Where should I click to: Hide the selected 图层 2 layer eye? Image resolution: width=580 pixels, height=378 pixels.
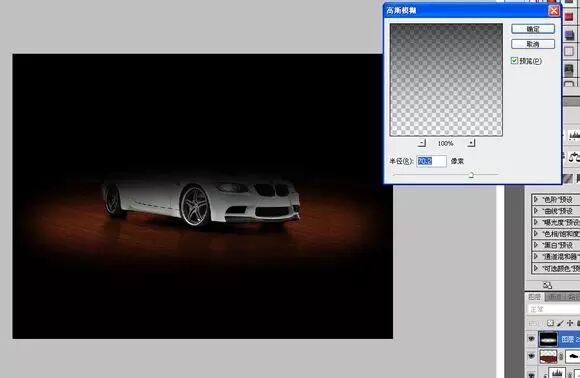532,339
